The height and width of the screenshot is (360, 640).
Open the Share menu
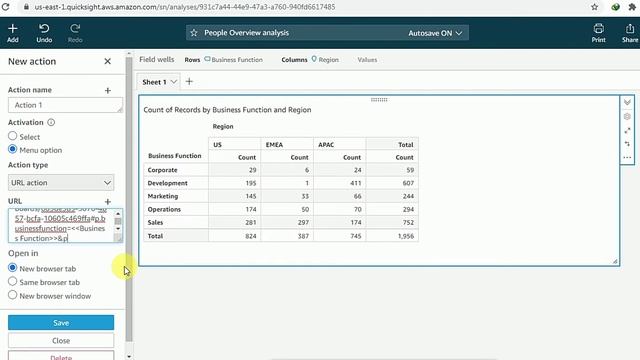point(630,33)
